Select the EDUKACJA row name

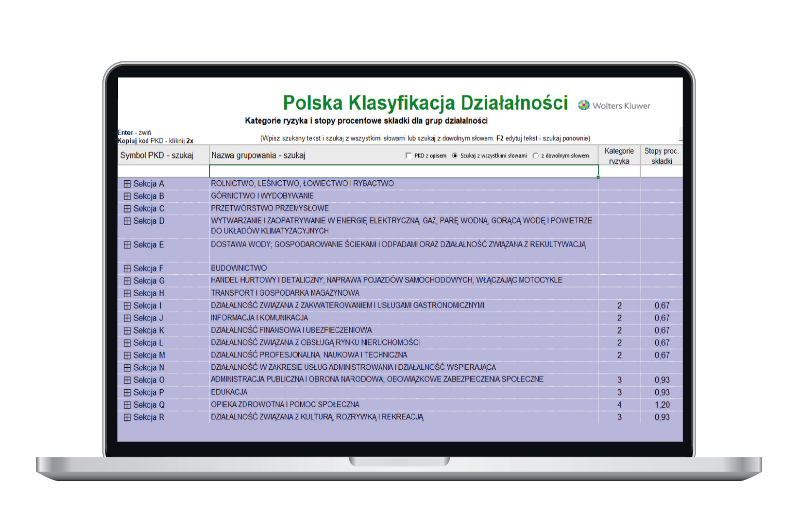pyautogui.click(x=229, y=392)
